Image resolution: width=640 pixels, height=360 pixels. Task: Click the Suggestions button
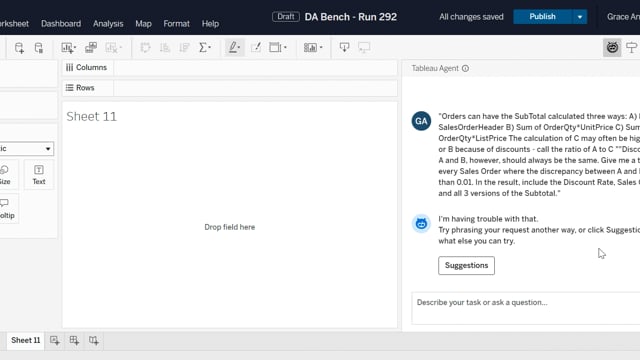click(x=467, y=265)
